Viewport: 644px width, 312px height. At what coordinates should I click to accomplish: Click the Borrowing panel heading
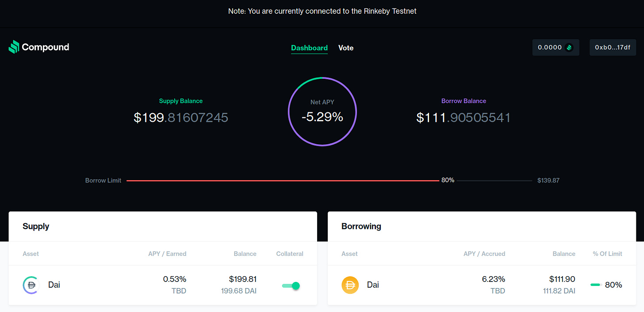click(x=361, y=226)
